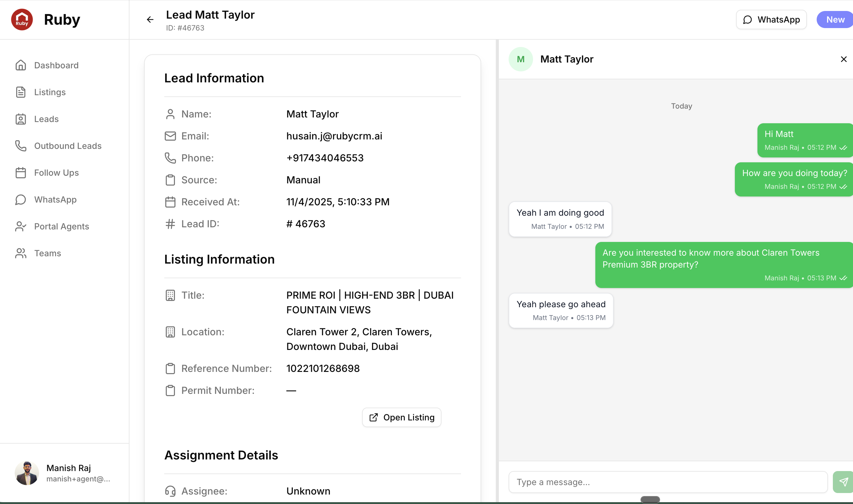Image resolution: width=853 pixels, height=504 pixels.
Task: Focus the Type a message input field
Action: coord(667,482)
